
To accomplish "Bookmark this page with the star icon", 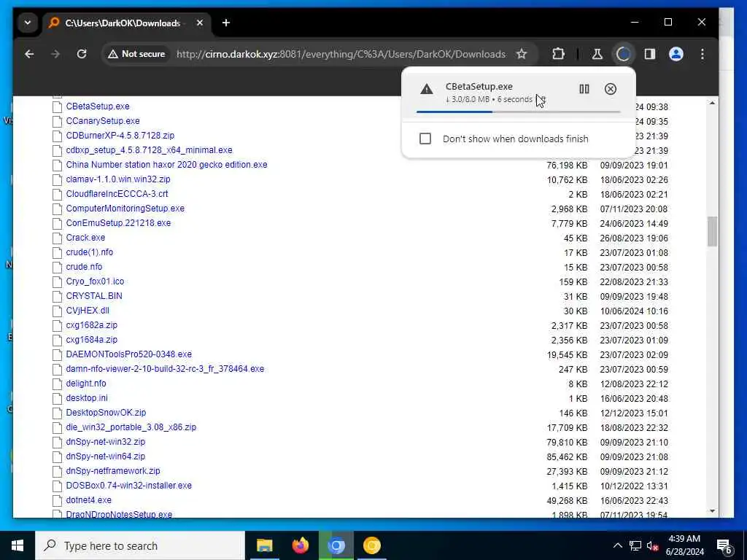I will click(x=522, y=54).
